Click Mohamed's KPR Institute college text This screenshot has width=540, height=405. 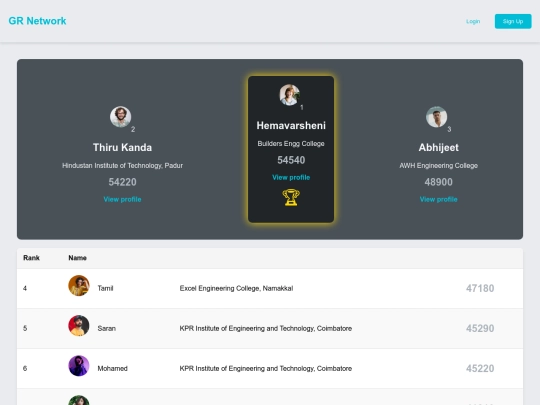pos(266,368)
